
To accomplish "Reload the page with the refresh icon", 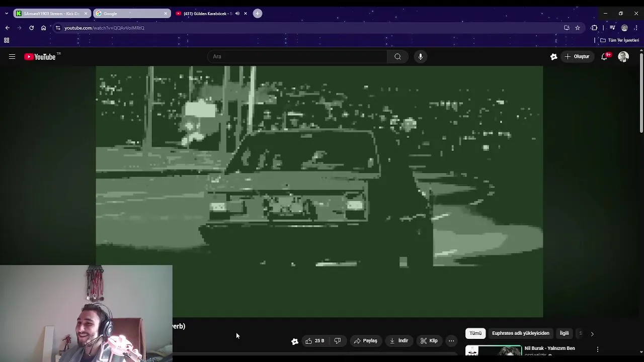I will coord(31,28).
